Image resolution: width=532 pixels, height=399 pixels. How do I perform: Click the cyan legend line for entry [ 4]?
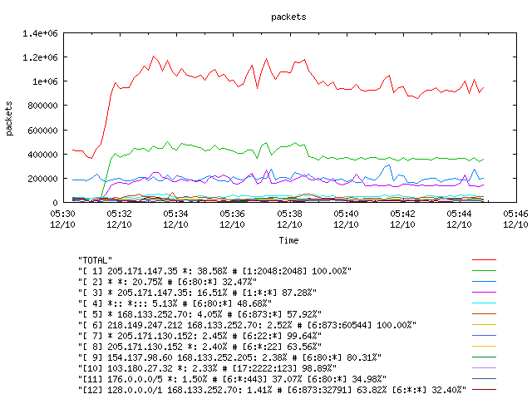point(484,303)
